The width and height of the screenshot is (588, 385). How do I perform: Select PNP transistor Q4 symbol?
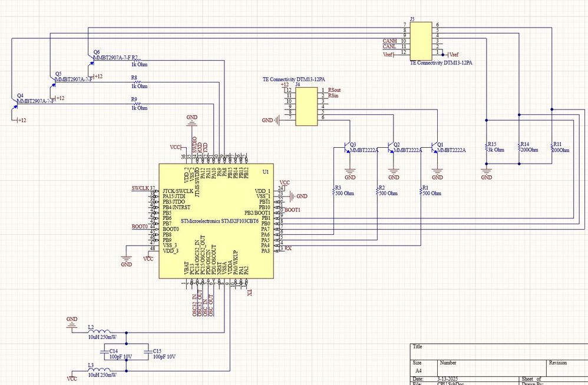(14, 104)
